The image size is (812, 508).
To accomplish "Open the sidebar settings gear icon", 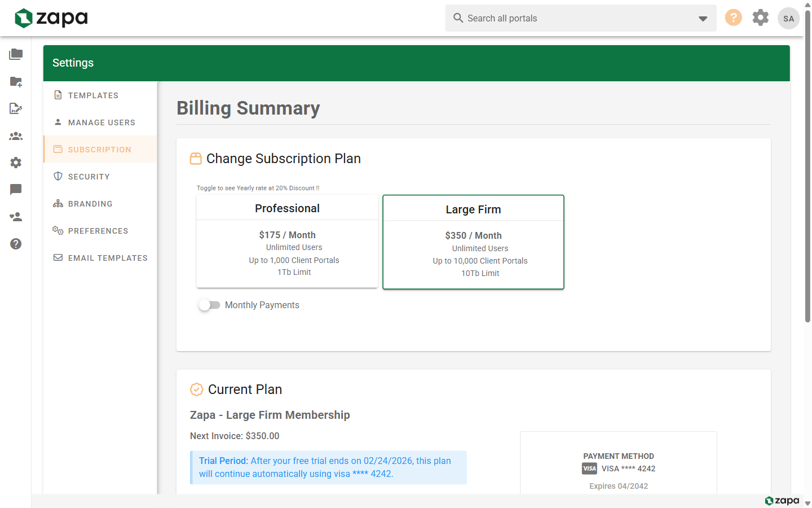I will 16,163.
